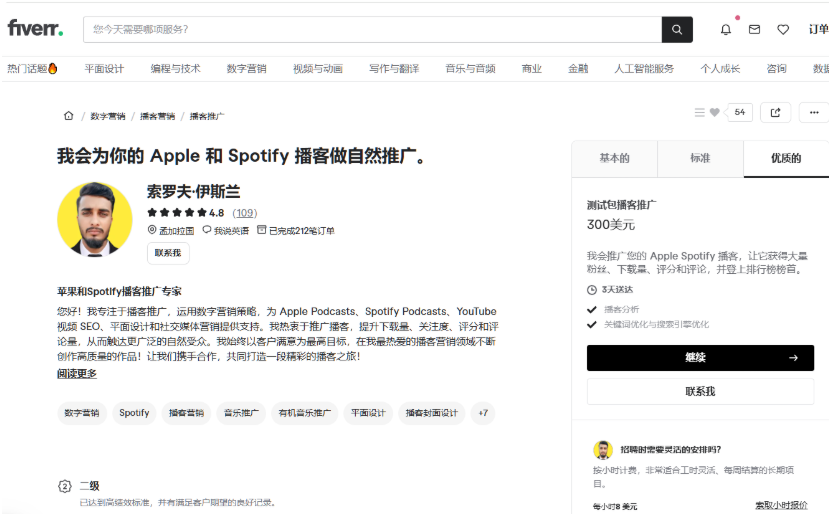Click the 播客分析 feature row
The width and height of the screenshot is (829, 514).
tap(622, 309)
